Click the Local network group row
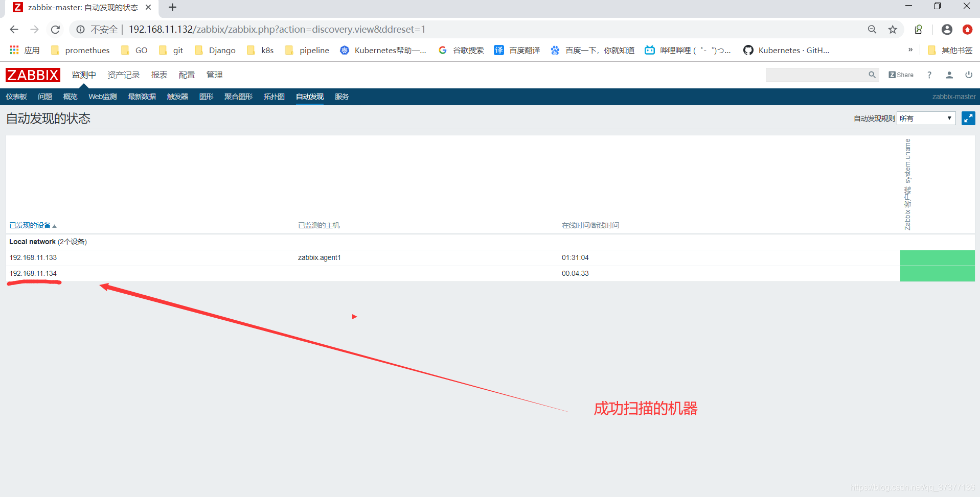980x497 pixels. click(x=490, y=242)
